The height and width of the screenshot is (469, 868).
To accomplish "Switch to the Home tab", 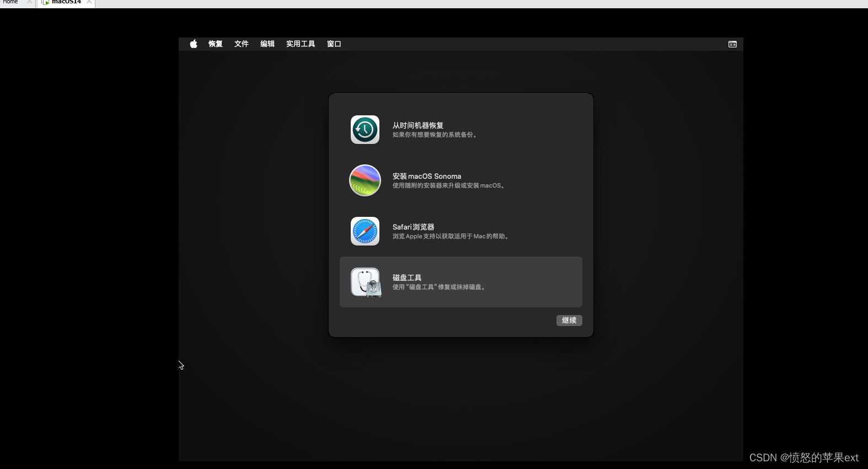I will pos(10,2).
